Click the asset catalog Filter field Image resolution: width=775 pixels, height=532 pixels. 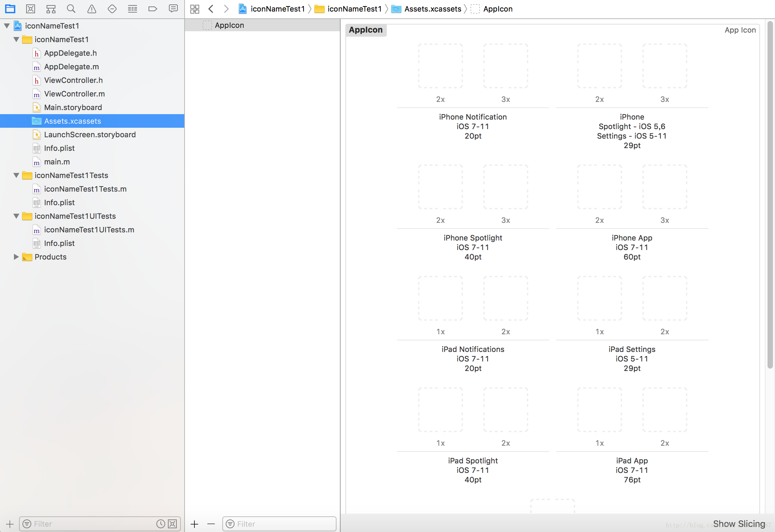point(279,524)
